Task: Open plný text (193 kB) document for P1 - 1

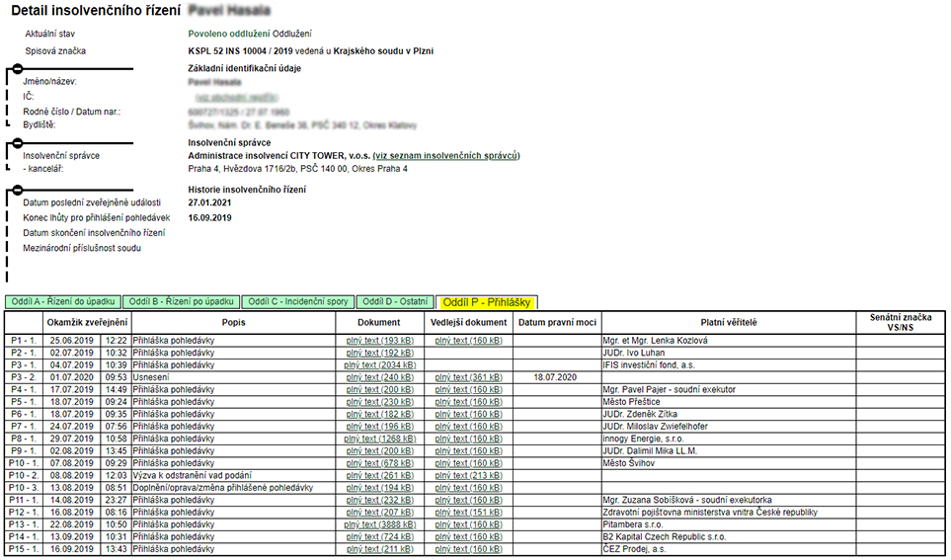Action: pos(379,341)
